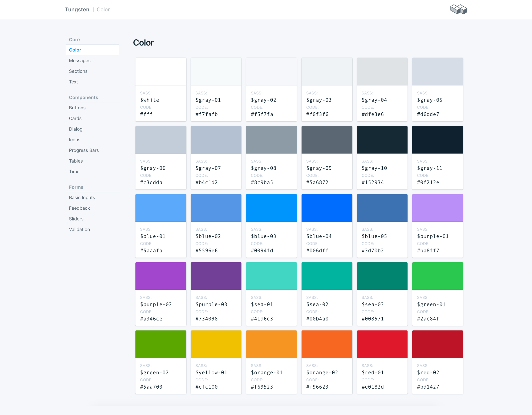Click the $sea-01 teal swatch
The height and width of the screenshot is (415, 532).
[271, 276]
